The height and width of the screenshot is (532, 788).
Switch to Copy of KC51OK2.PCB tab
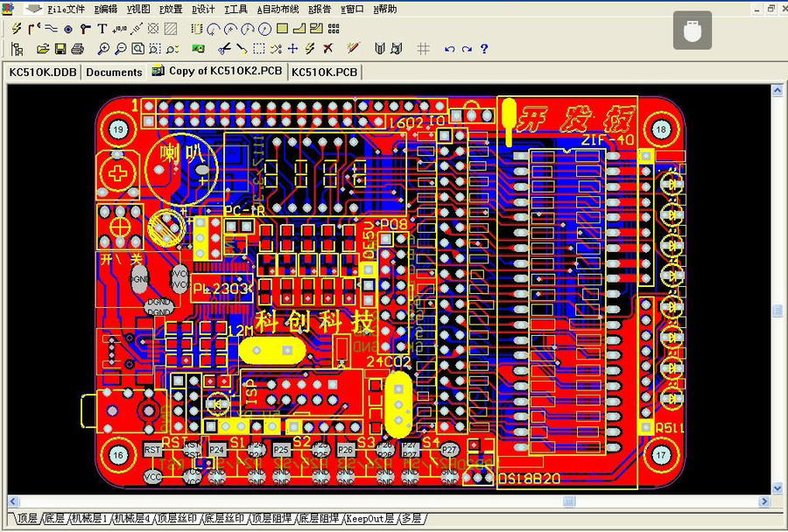point(218,71)
